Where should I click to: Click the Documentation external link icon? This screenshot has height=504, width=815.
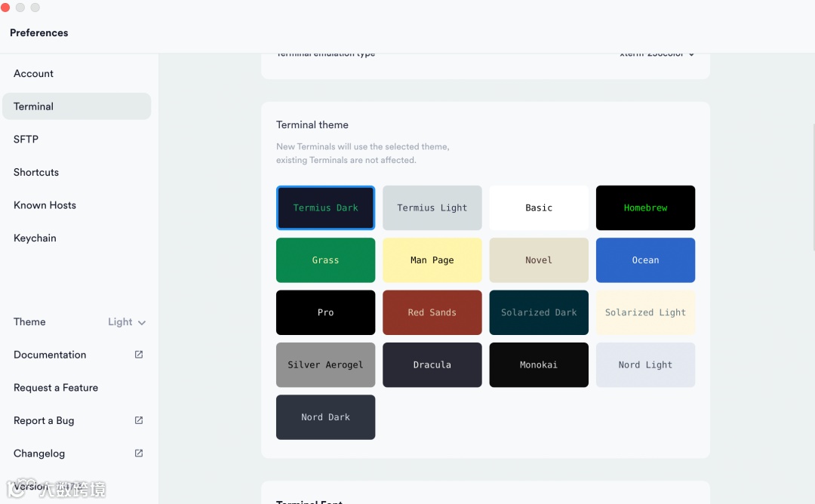139,355
